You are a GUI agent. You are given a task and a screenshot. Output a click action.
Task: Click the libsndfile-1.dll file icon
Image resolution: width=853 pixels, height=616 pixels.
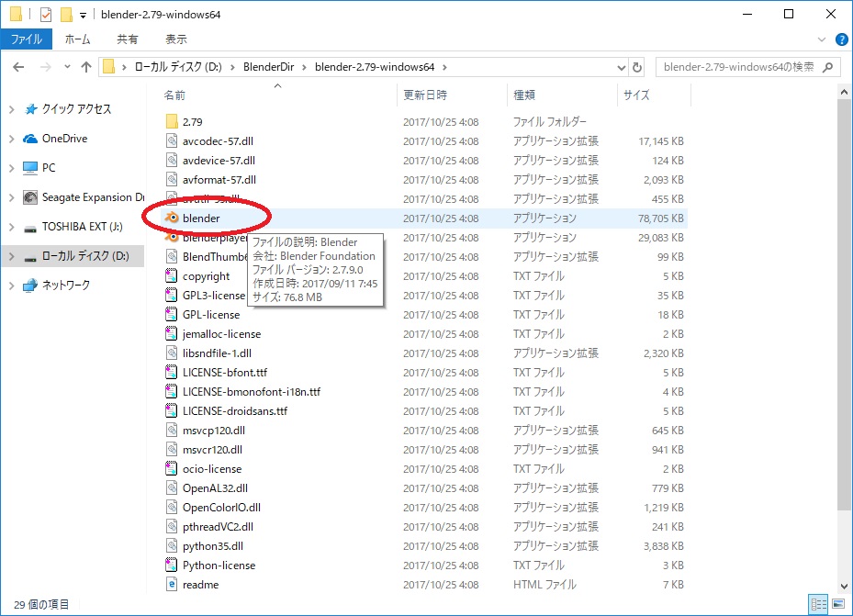click(172, 353)
